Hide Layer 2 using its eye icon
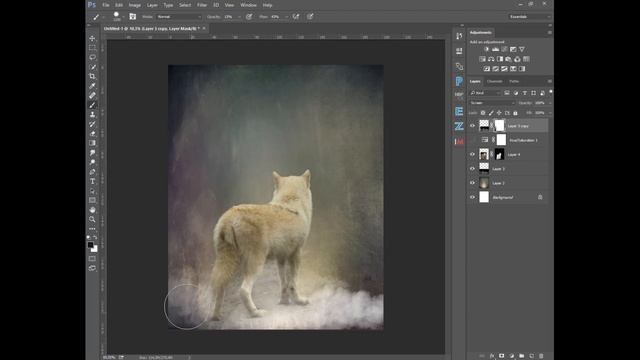 [472, 183]
